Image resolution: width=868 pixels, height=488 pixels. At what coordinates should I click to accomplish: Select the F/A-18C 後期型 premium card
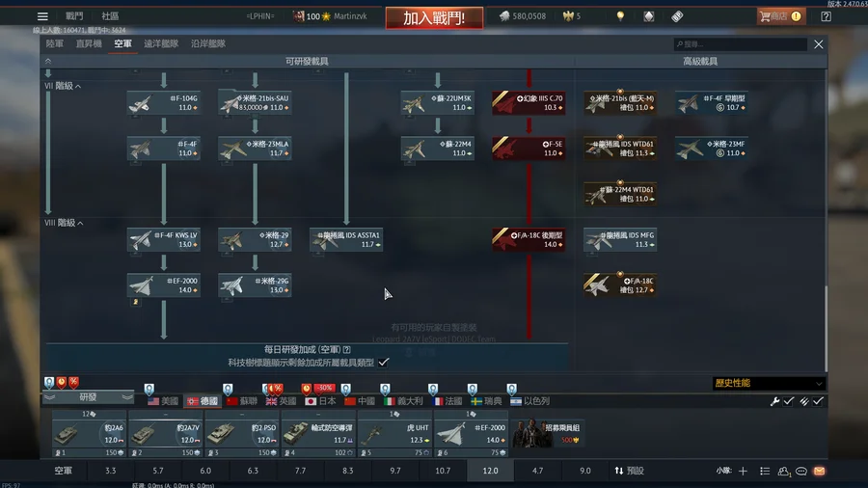(x=529, y=239)
